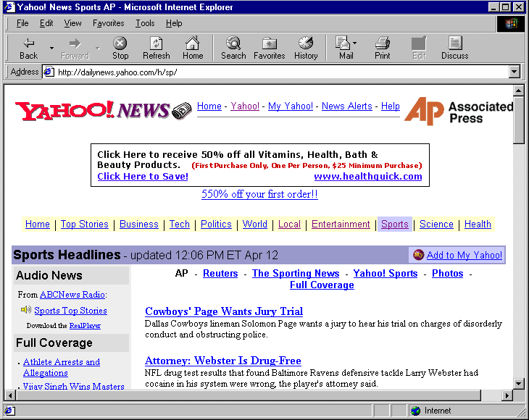Open the Search toolbar button
This screenshot has height=420, width=529.
[233, 49]
